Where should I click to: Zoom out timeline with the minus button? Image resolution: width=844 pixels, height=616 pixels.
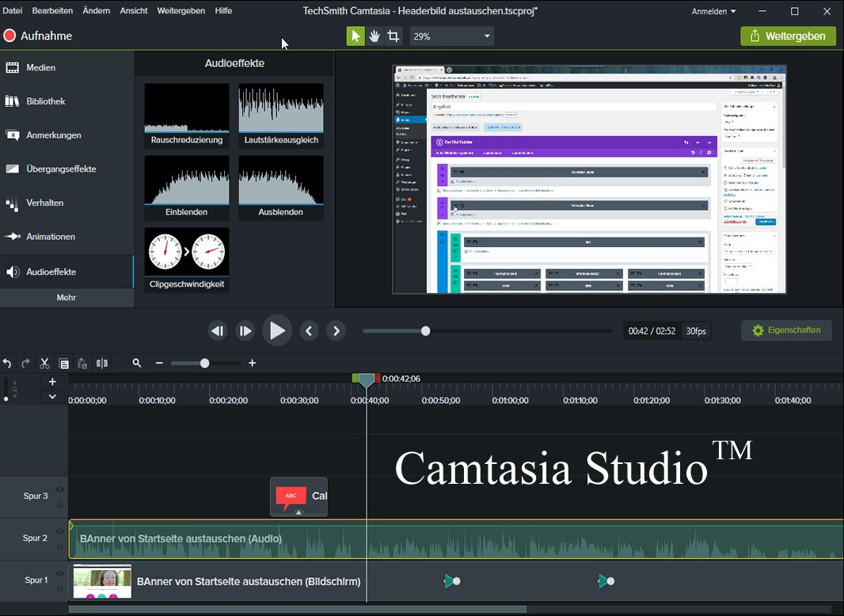tap(159, 363)
